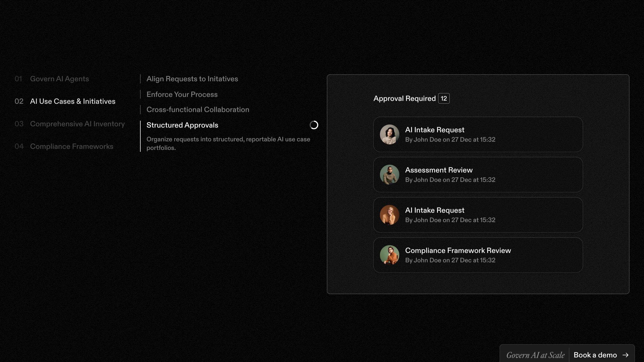Viewport: 644px width, 362px height.
Task: Click the Govern AI at Scale text
Action: 535,355
